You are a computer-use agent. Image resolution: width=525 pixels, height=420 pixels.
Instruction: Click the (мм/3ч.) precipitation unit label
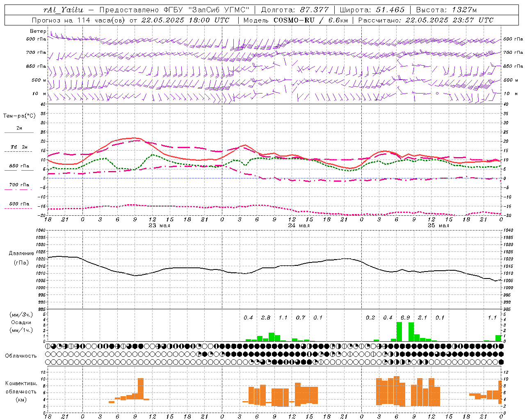click(21, 315)
